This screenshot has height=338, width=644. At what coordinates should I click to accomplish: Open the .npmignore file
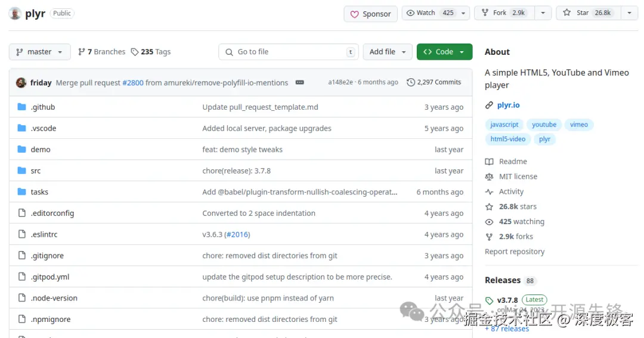click(51, 319)
